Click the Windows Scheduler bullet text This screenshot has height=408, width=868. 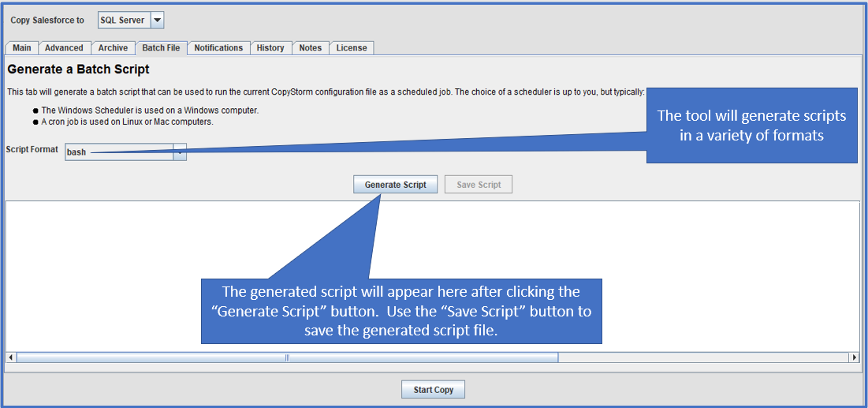click(150, 110)
